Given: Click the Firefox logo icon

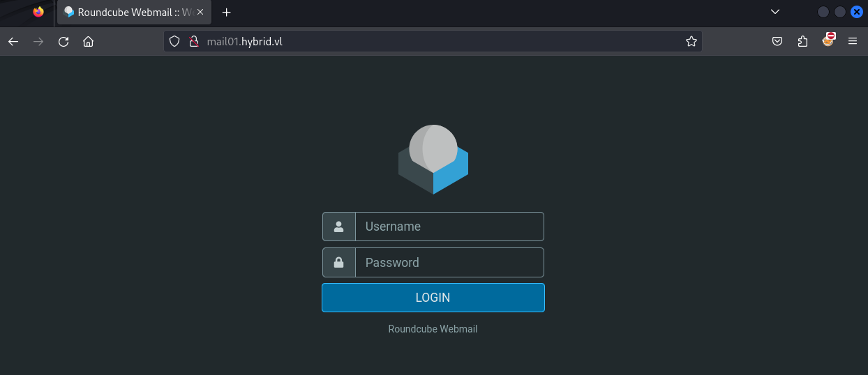Looking at the screenshot, I should [38, 12].
